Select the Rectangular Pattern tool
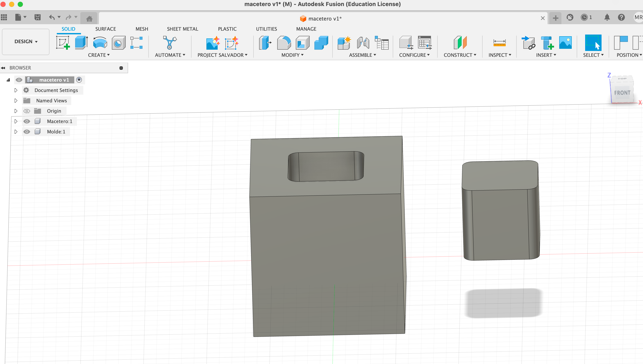The width and height of the screenshot is (643, 364). (x=136, y=43)
